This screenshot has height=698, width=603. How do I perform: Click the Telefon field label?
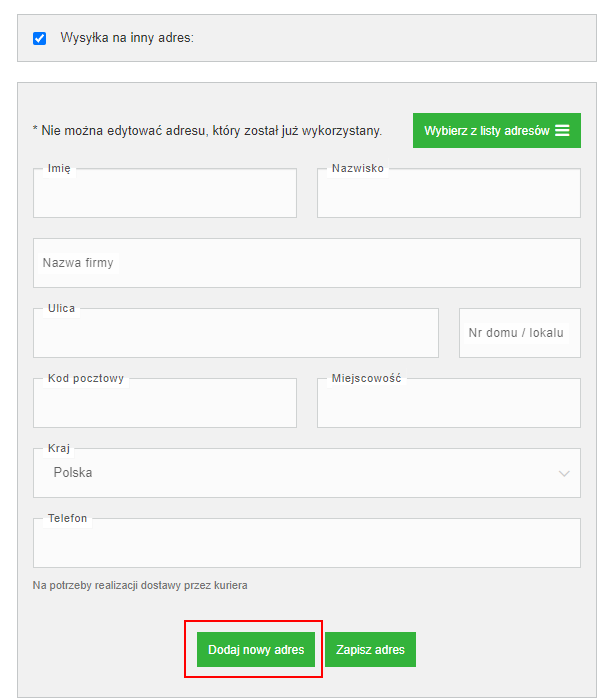68,518
